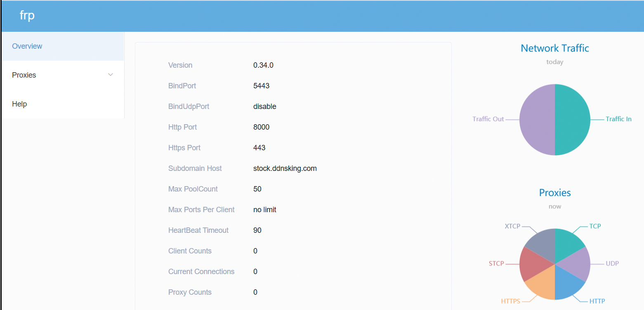Click the Max Ports Per Client label
644x310 pixels.
coord(201,210)
